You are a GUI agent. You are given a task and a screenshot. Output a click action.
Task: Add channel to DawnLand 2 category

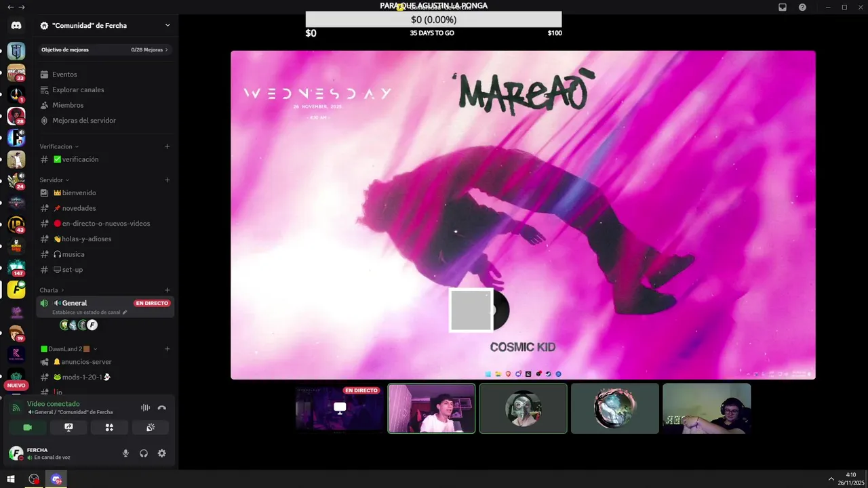pos(167,349)
